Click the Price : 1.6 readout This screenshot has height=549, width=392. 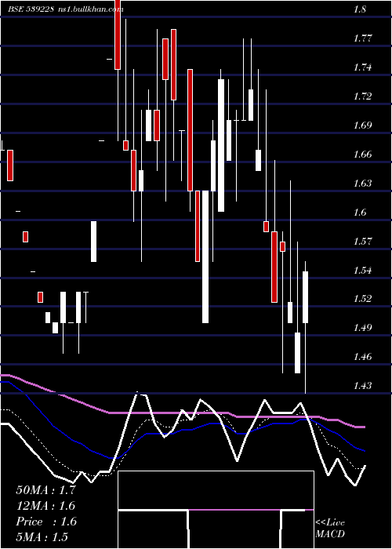(46, 522)
